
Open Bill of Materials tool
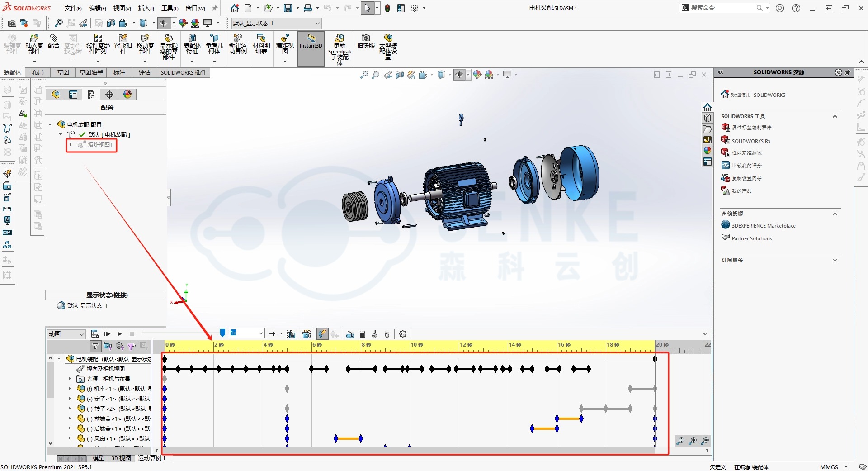point(261,44)
